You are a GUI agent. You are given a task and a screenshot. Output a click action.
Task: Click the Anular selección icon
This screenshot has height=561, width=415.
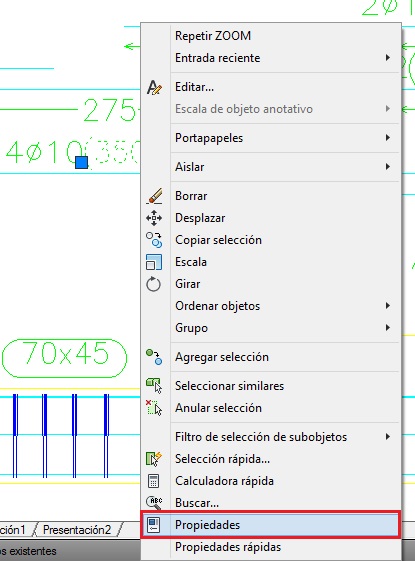pyautogui.click(x=154, y=408)
